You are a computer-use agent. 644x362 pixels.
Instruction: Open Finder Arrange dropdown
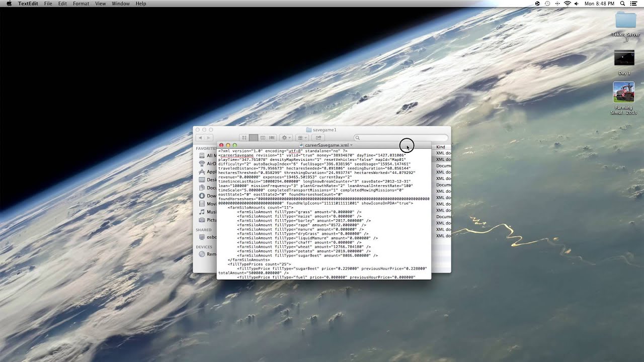pos(302,138)
